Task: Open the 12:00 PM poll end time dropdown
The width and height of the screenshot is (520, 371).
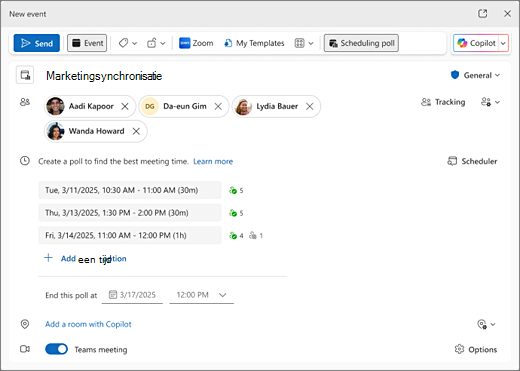Action: point(202,295)
